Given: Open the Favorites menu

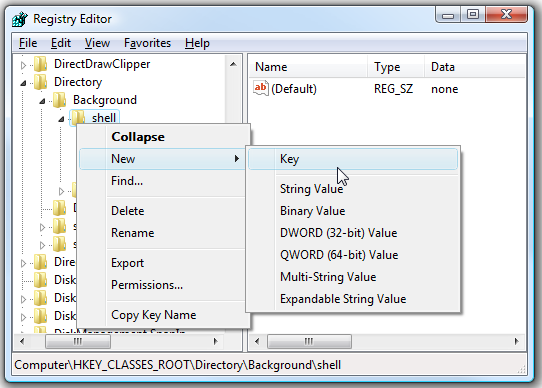Looking at the screenshot, I should coord(148,43).
